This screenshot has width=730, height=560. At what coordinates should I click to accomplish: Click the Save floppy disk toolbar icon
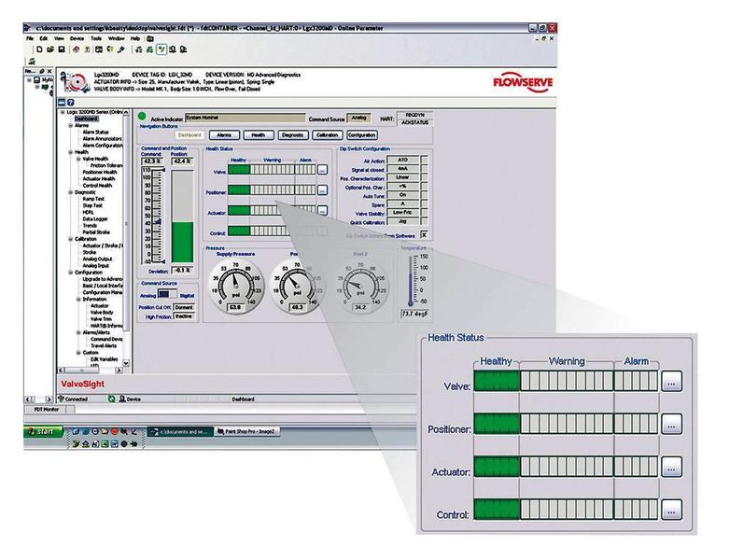pos(61,49)
